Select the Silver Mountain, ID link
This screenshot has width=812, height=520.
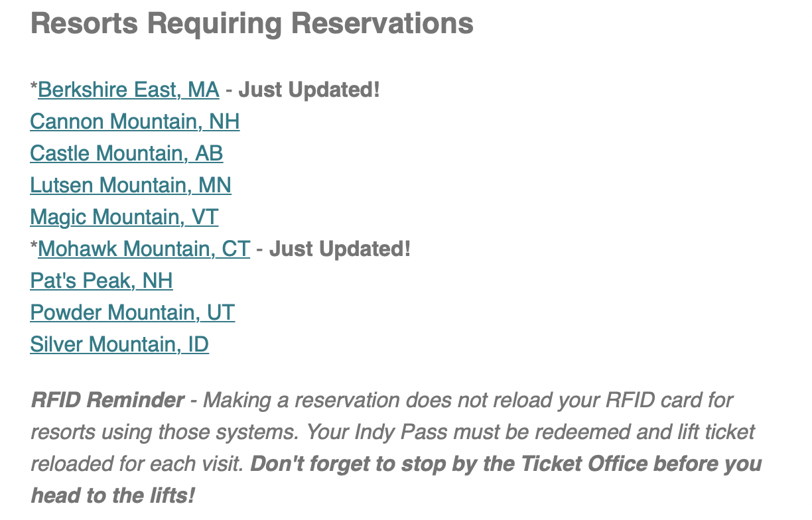coord(119,344)
